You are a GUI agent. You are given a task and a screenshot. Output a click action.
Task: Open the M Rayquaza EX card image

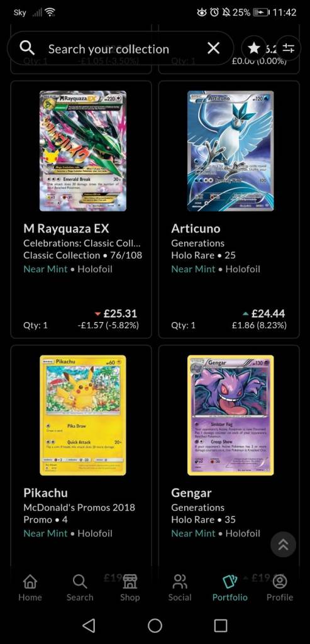(83, 151)
